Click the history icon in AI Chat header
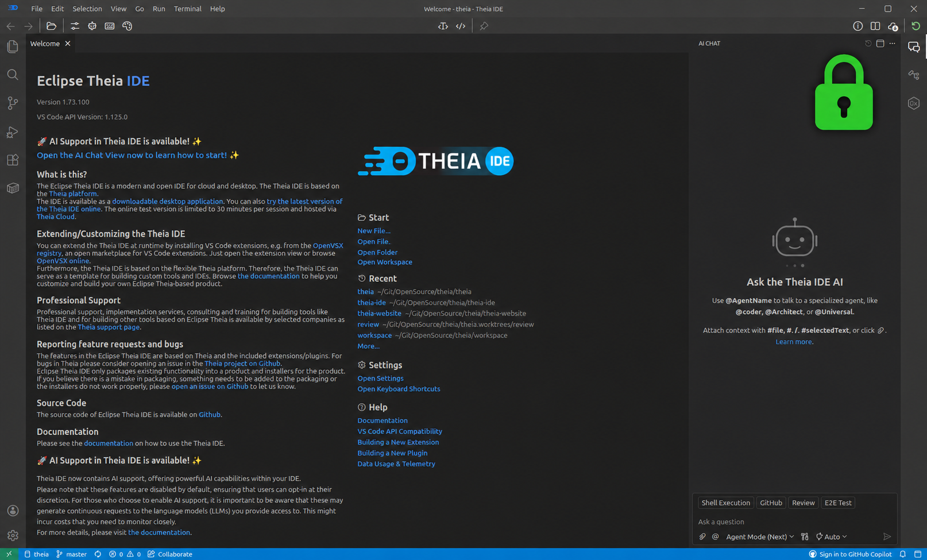The width and height of the screenshot is (927, 560). (868, 43)
